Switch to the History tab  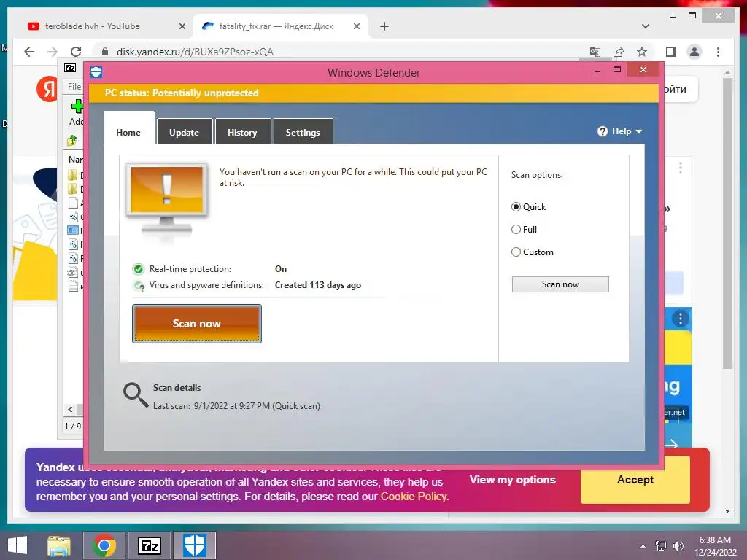[x=242, y=132]
